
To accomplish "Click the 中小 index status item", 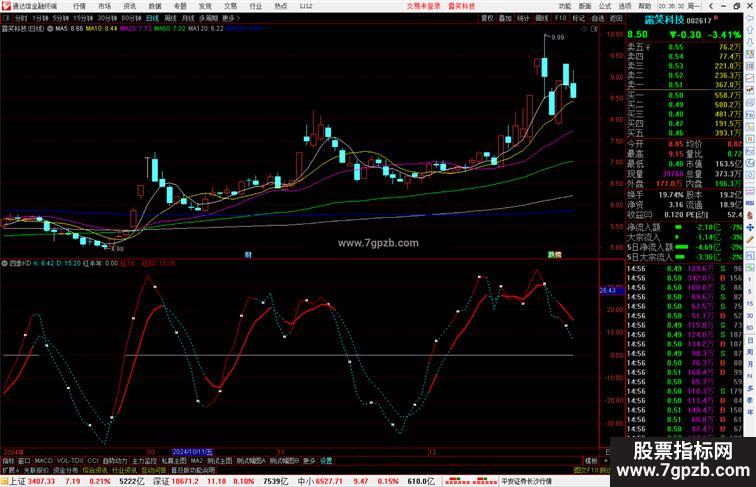I will (x=366, y=481).
